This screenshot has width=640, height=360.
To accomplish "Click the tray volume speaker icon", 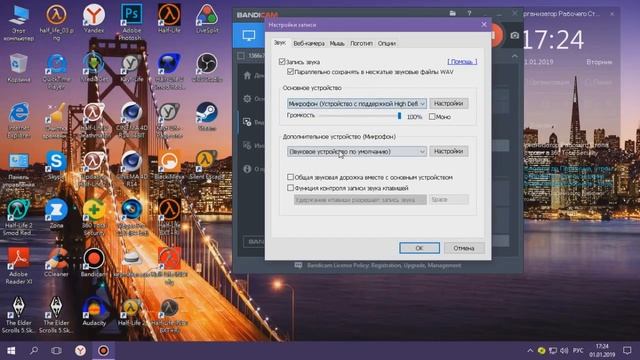I will click(564, 351).
